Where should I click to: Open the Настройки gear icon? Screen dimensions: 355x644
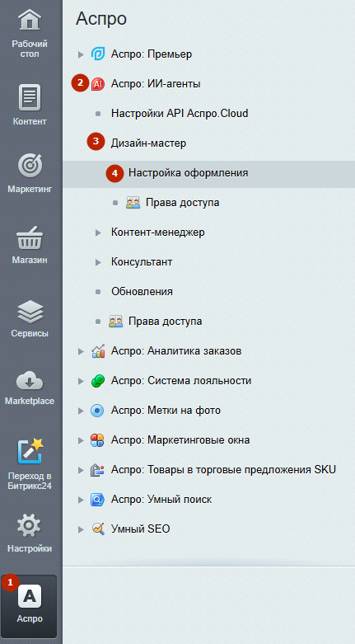click(29, 525)
